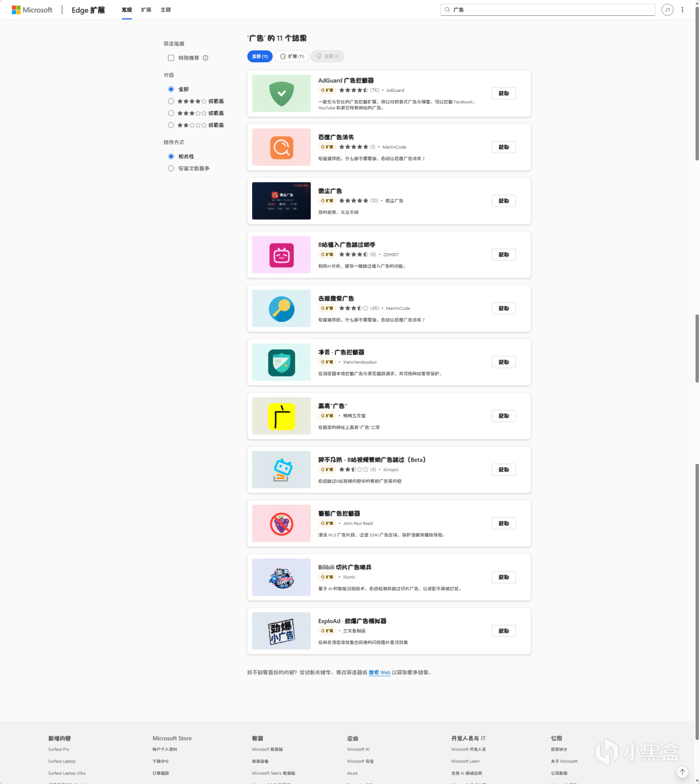
Task: Open the orange 百度广告消失 extension icon
Action: click(282, 147)
